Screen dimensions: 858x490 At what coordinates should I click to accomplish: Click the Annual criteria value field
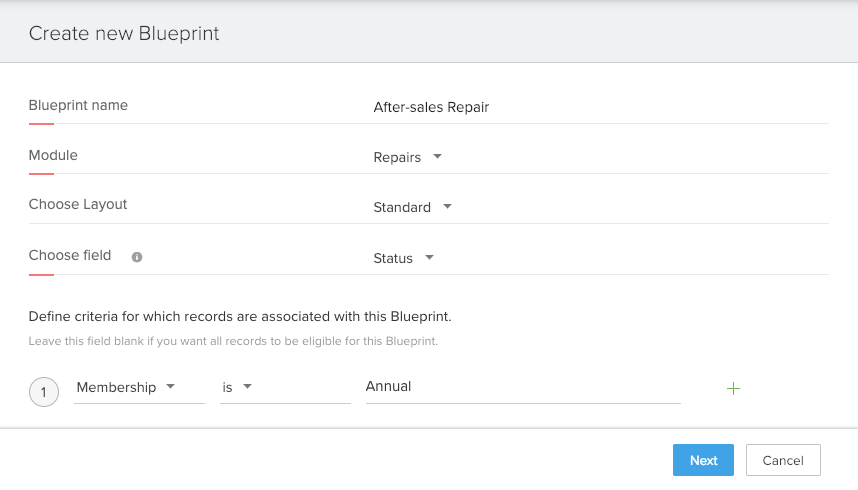[x=522, y=387]
